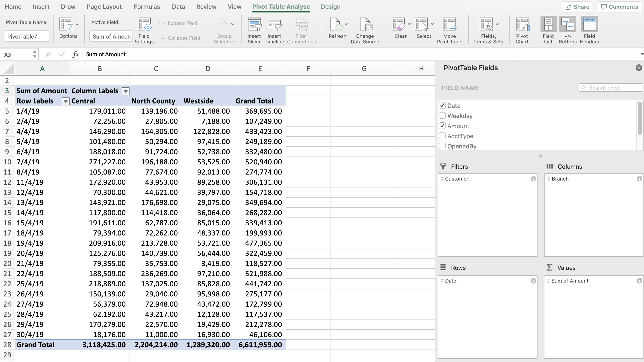
Task: Select the Design ribbon tab
Action: point(330,6)
